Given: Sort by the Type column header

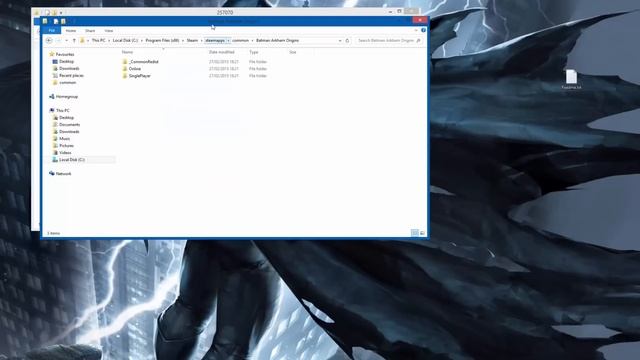Looking at the screenshot, I should [x=253, y=52].
